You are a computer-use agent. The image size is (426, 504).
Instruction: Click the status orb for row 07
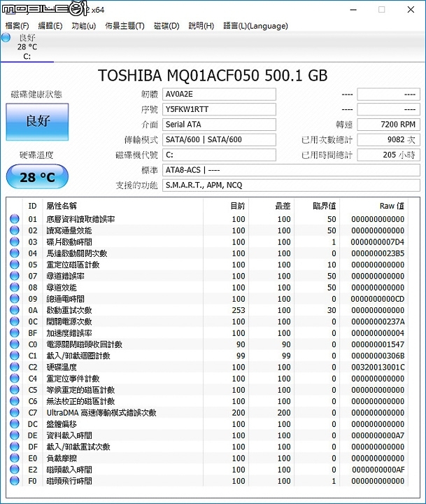(15, 276)
